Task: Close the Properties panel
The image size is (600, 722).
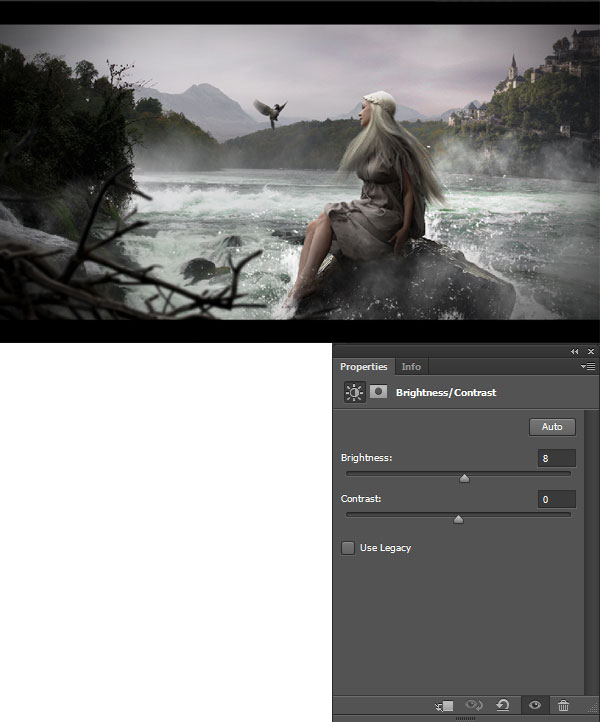Action: point(591,351)
